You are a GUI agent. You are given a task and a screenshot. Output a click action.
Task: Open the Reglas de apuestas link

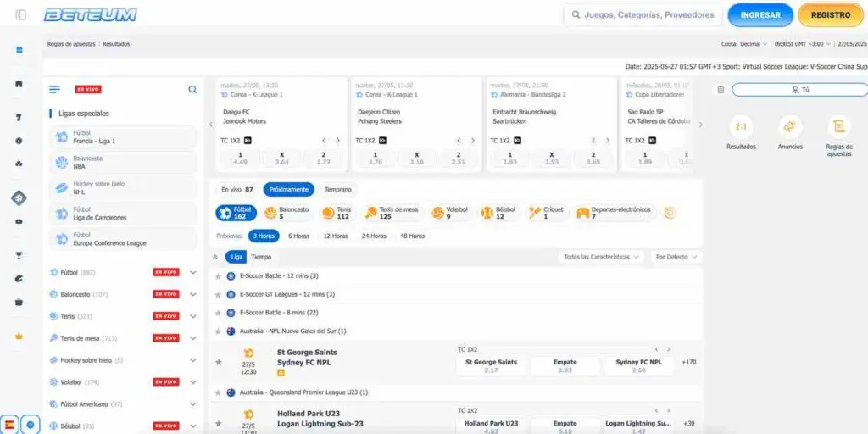coord(71,44)
